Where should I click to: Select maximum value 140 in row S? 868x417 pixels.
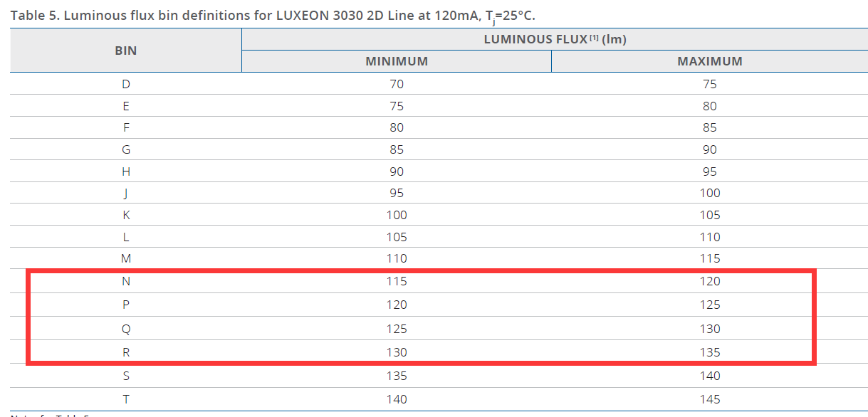[710, 376]
